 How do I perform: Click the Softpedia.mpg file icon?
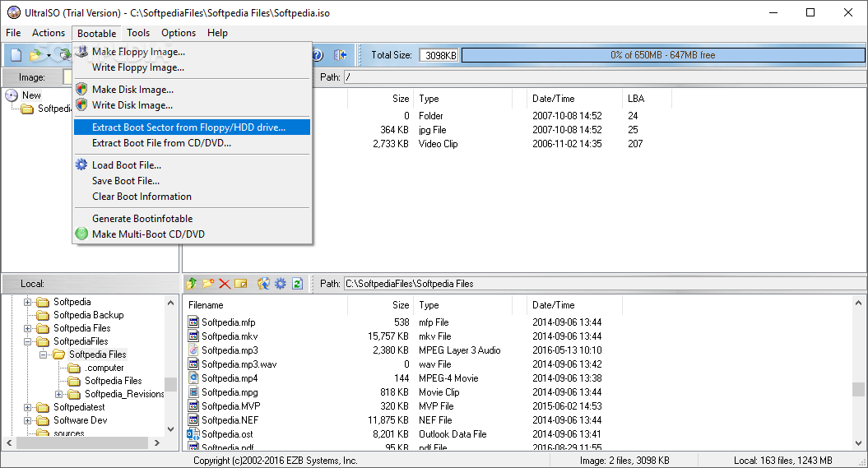tap(193, 392)
